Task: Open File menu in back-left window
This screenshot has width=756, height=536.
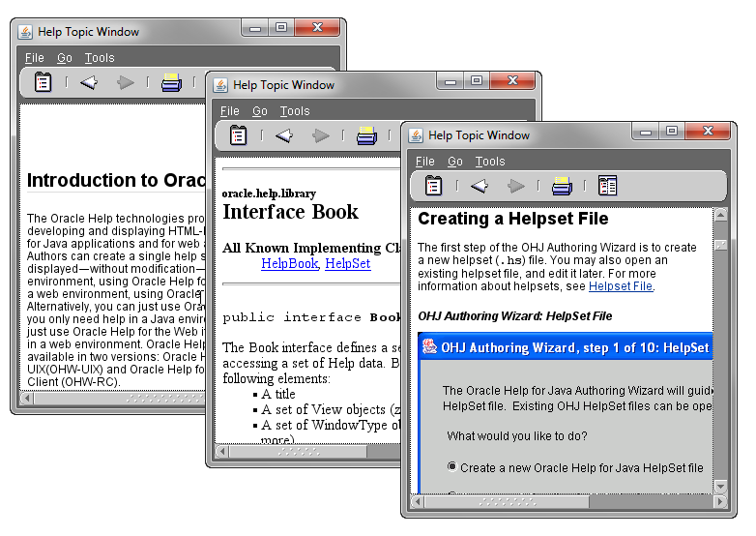Action: [34, 58]
